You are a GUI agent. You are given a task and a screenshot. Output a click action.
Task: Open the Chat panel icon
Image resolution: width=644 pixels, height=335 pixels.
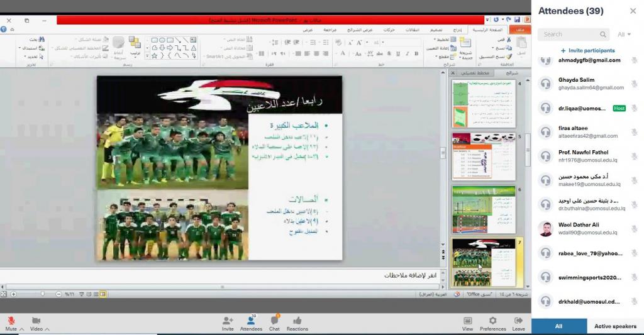tap(274, 321)
